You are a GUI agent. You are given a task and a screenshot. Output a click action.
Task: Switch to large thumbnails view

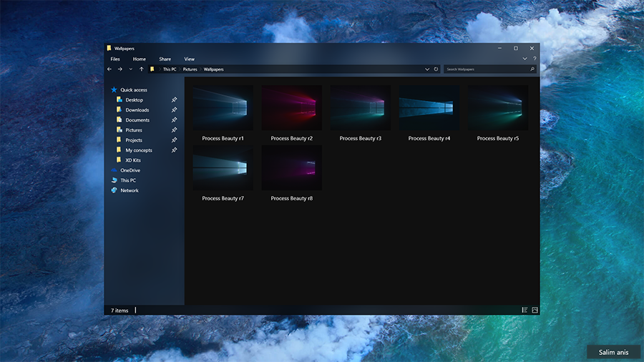tap(535, 310)
